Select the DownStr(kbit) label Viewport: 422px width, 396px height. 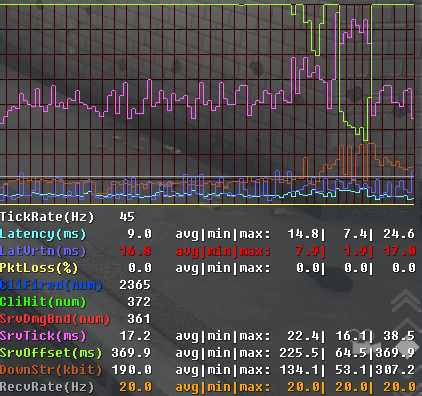pos(51,370)
